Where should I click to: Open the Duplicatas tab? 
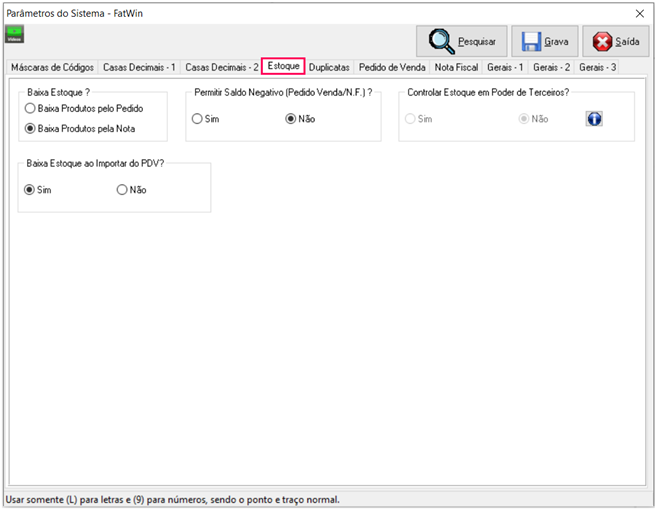click(329, 67)
